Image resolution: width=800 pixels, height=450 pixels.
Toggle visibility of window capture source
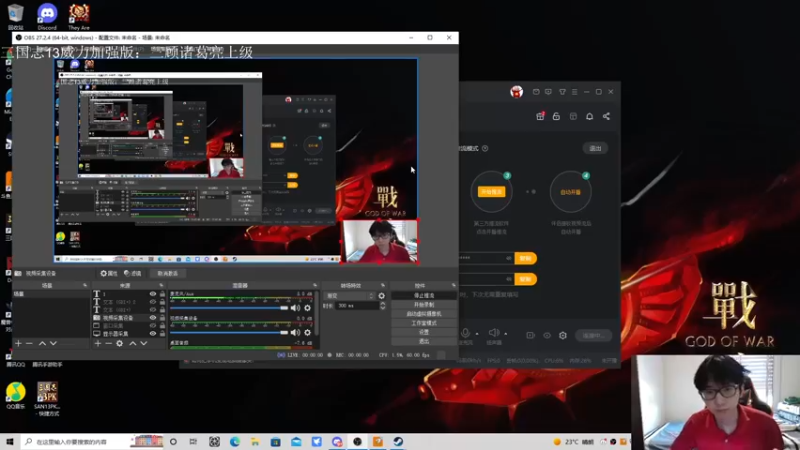click(153, 326)
